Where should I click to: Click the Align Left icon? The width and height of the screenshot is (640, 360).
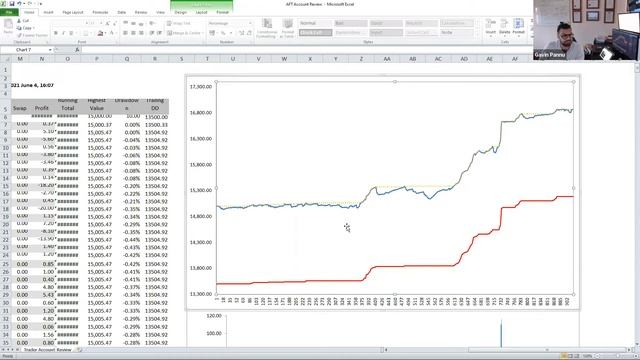click(125, 33)
